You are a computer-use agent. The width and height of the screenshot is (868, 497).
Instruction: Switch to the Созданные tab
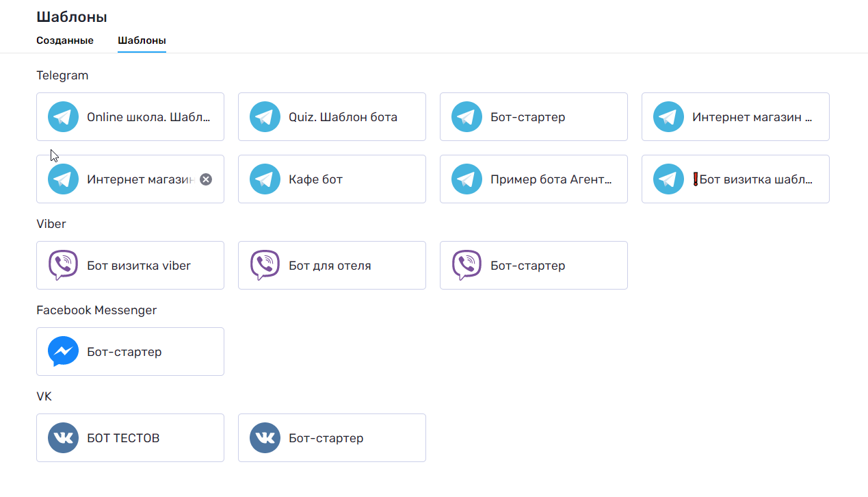click(x=65, y=40)
